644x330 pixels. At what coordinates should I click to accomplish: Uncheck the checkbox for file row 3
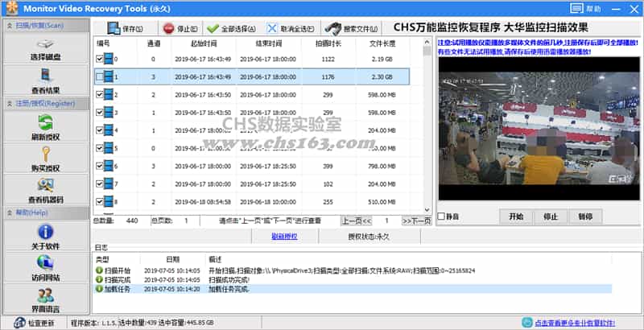click(x=99, y=113)
